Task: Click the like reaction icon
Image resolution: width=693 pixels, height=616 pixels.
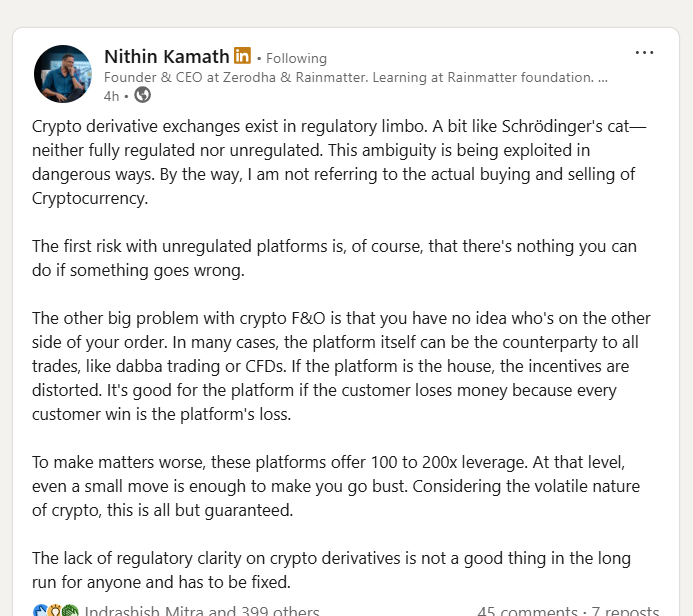Action: [x=39, y=610]
